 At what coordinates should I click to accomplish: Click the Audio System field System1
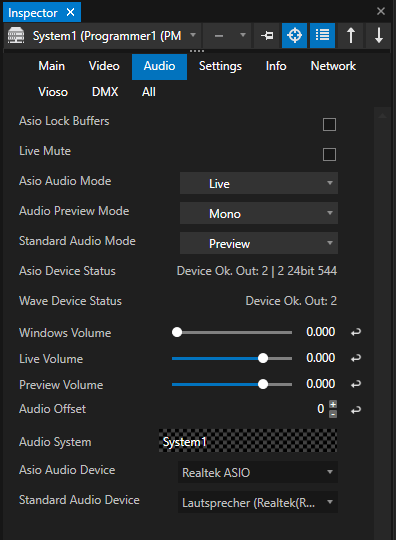(x=248, y=441)
